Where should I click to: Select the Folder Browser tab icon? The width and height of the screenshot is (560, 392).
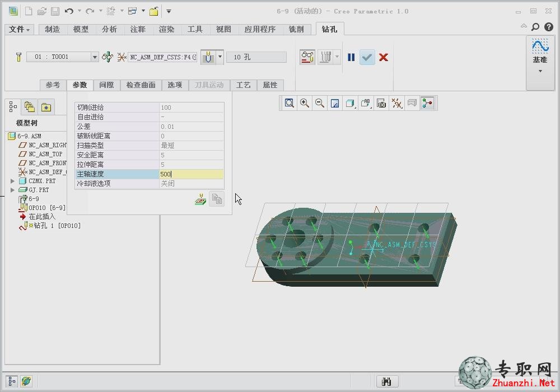[30, 107]
